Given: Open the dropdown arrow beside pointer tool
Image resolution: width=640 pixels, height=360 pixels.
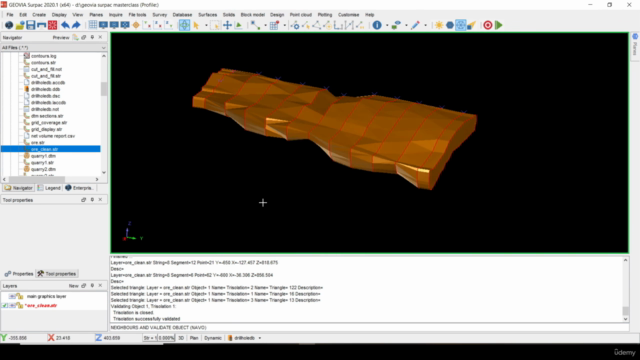Looking at the screenshot, I should (206, 25).
